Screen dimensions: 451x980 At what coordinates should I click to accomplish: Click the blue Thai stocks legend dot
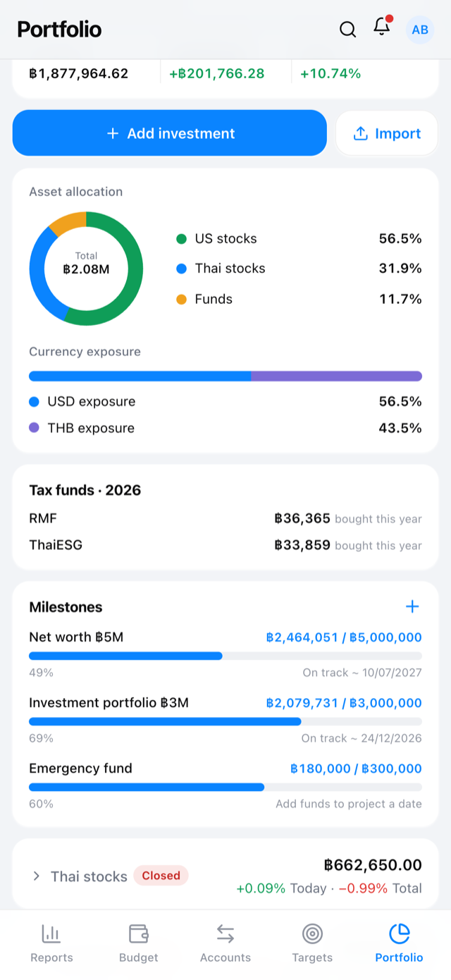point(181,269)
